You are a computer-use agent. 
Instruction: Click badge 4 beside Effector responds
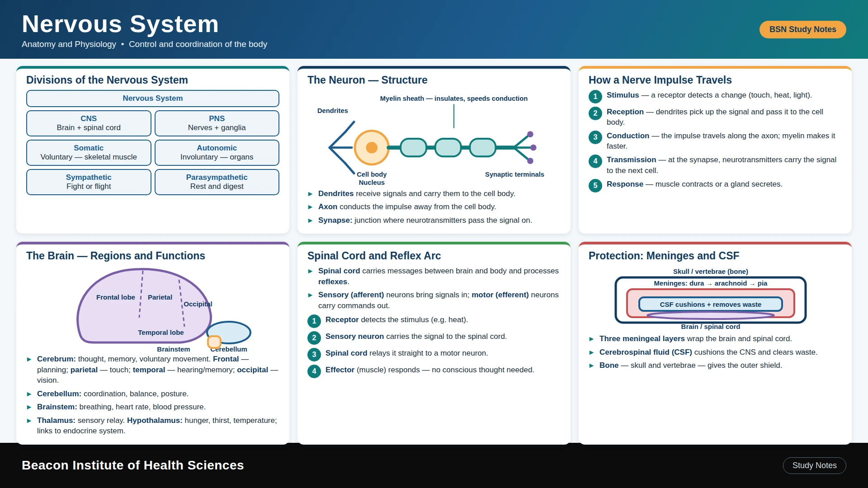(314, 371)
